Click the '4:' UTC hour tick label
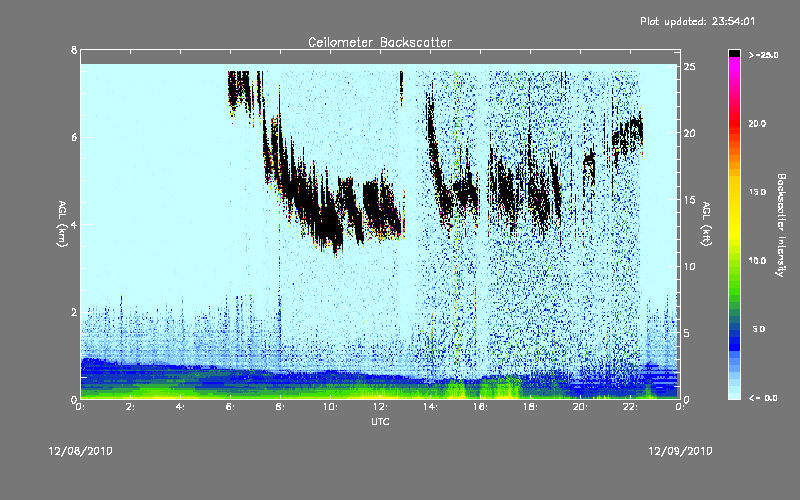This screenshot has width=800, height=500. click(x=181, y=407)
